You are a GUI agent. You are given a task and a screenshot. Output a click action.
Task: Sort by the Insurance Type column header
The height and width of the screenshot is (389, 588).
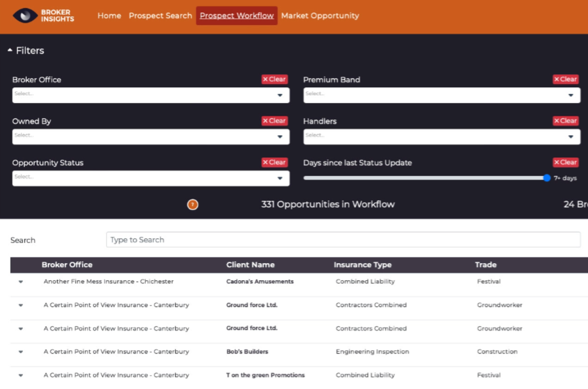363,264
